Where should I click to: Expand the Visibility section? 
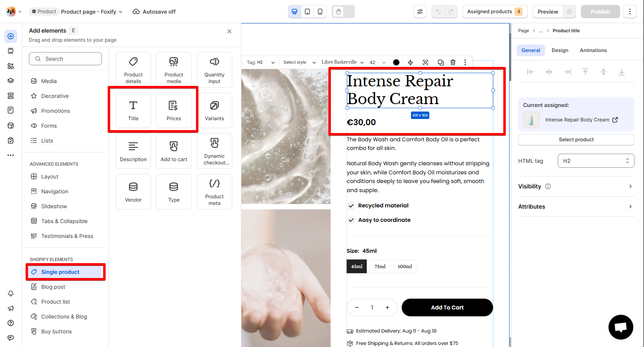click(576, 186)
